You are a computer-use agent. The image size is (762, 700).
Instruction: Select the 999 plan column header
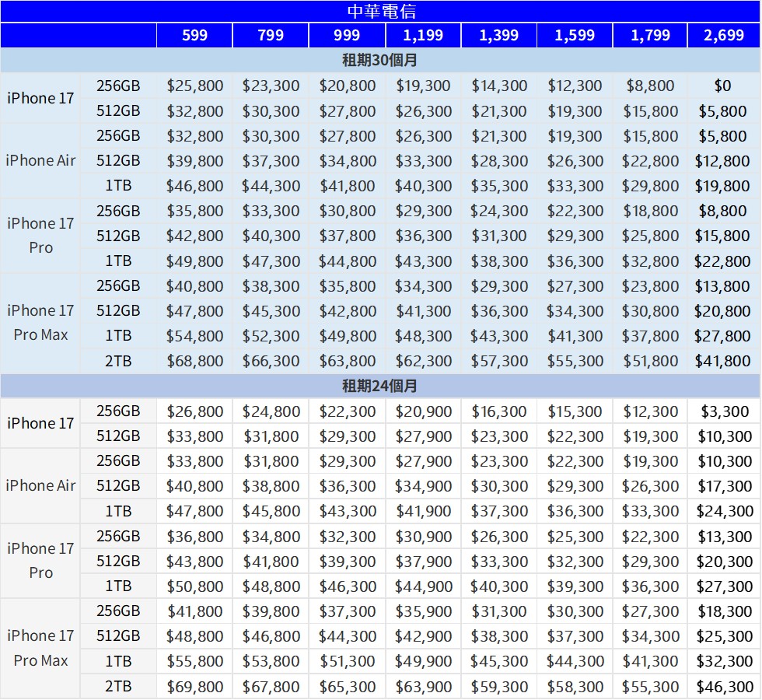click(x=347, y=35)
